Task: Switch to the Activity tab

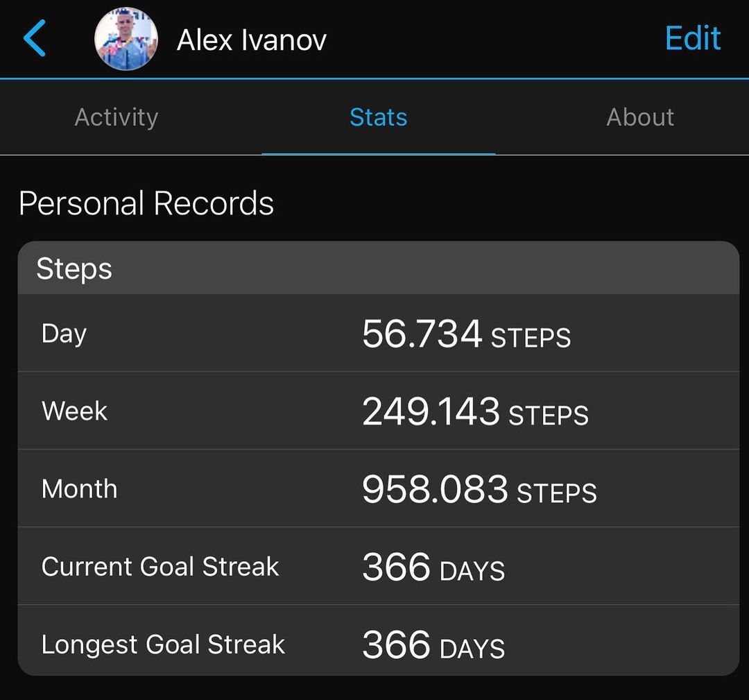Action: pyautogui.click(x=117, y=117)
